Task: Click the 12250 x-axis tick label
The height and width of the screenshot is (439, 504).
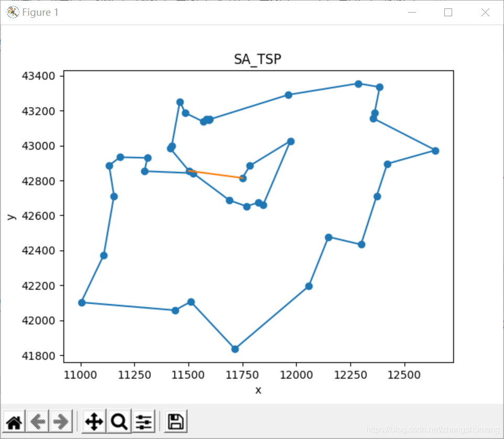Action: pos(350,374)
